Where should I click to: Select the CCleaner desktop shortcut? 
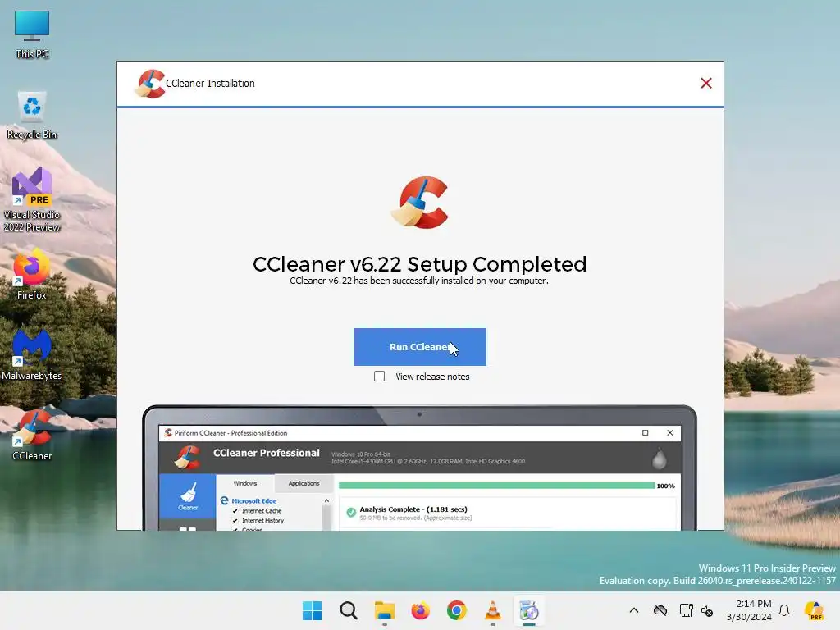(x=32, y=435)
